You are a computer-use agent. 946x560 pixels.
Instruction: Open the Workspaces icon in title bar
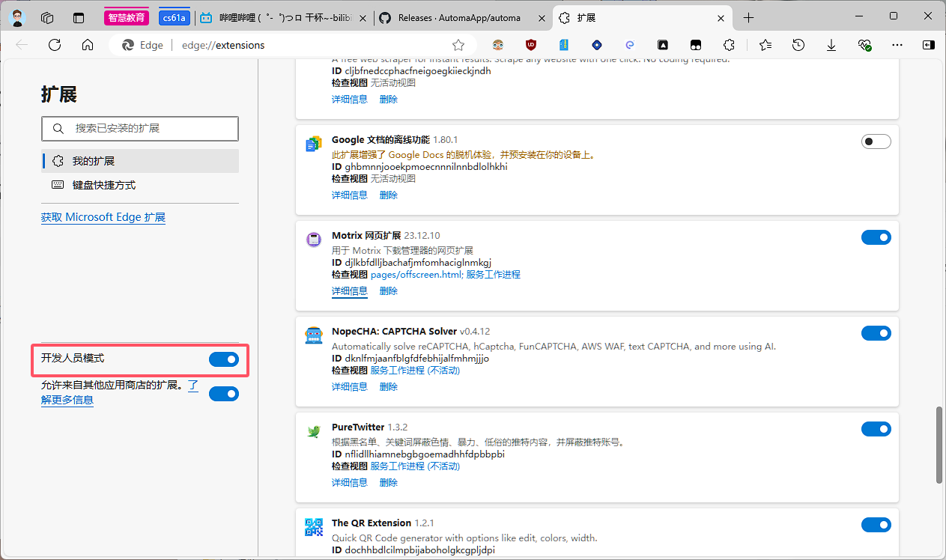[47, 17]
